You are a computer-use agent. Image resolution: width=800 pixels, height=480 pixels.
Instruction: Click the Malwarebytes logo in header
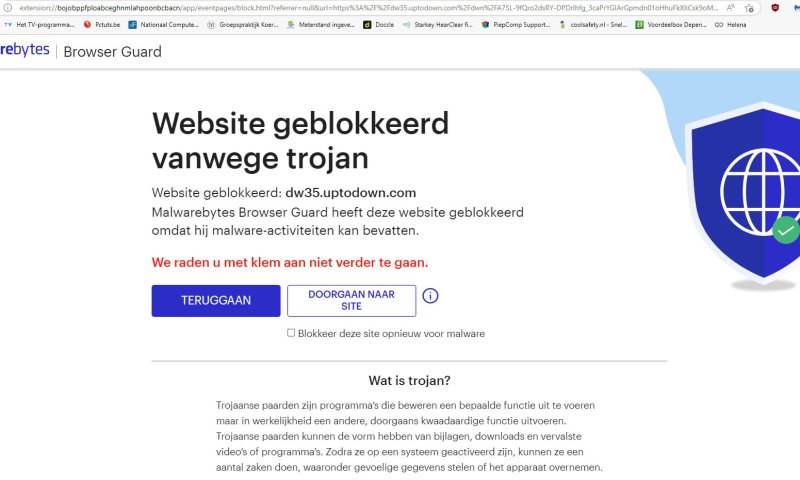pos(24,50)
